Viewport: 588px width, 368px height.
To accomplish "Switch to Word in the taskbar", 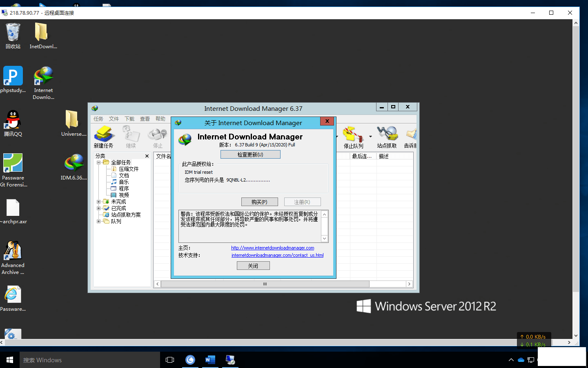I will (210, 360).
